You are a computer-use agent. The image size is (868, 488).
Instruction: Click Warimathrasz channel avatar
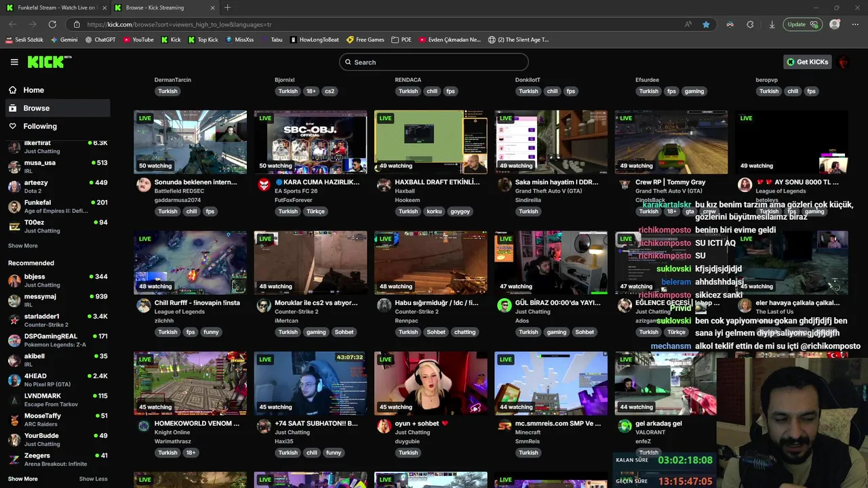144,426
